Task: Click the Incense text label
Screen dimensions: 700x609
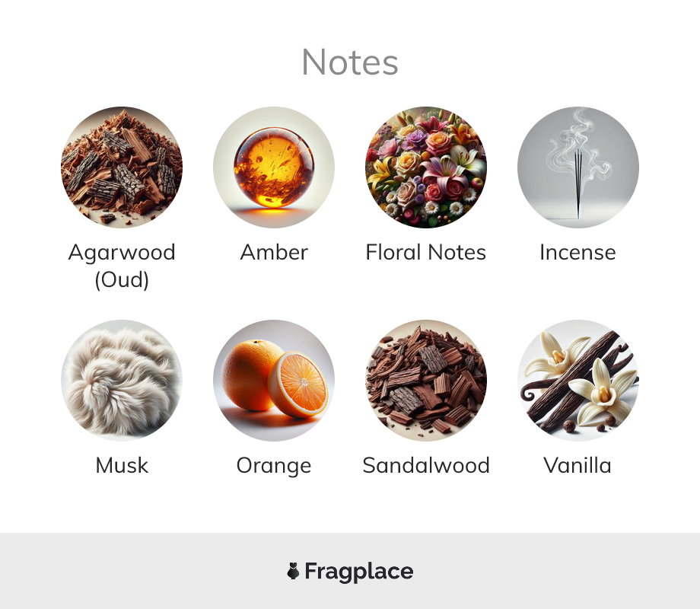Action: click(578, 253)
